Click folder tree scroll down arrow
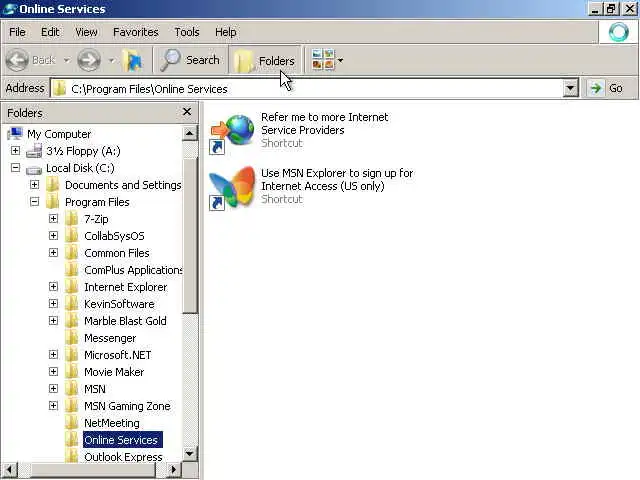Screen dimensions: 640x480 tap(189, 453)
